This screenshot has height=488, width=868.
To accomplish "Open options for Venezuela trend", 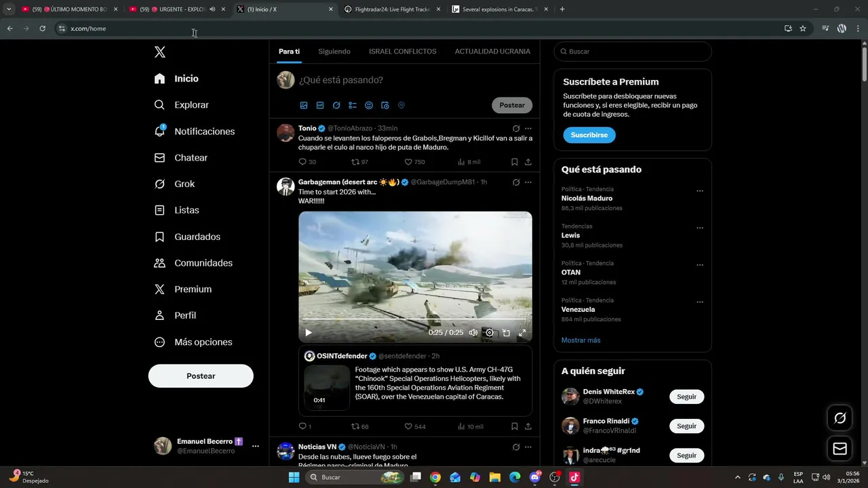I will pyautogui.click(x=700, y=302).
